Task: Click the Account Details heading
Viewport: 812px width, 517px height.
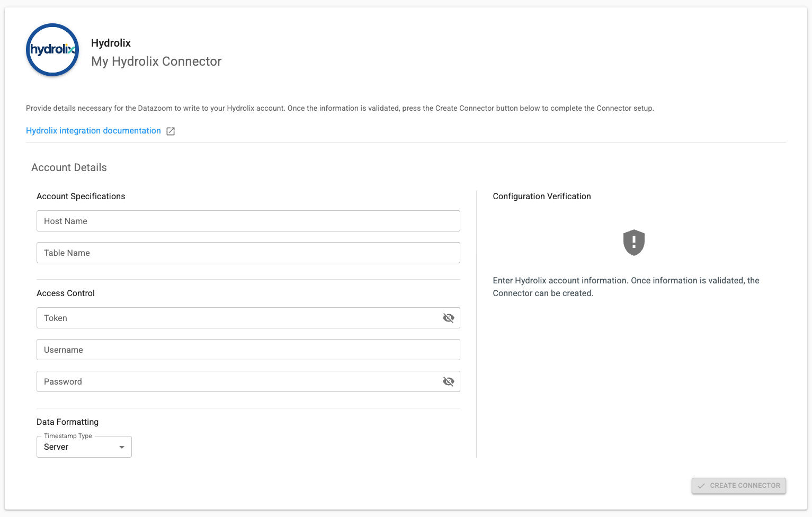Action: (x=69, y=167)
